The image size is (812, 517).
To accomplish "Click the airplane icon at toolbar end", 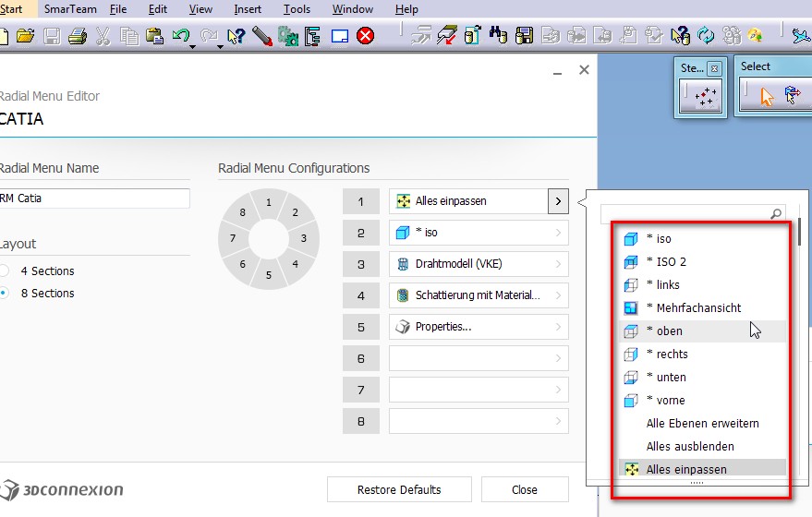I will pyautogui.click(x=802, y=36).
